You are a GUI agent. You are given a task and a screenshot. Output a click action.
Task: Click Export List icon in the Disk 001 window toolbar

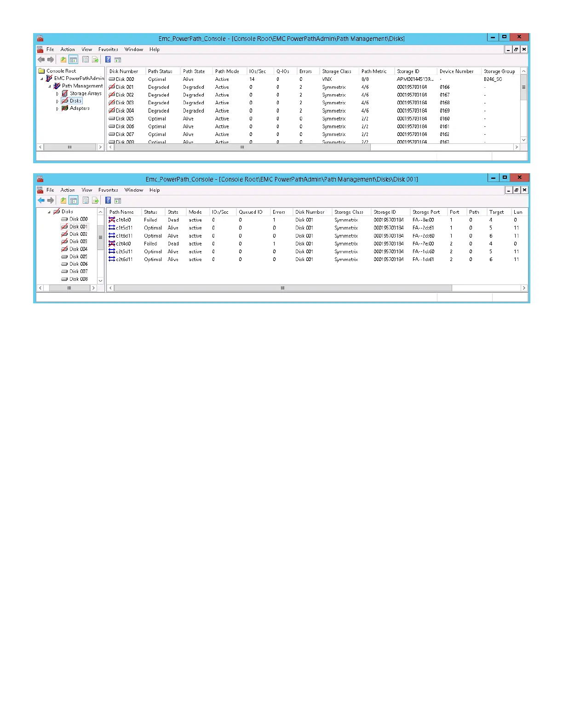[95, 200]
